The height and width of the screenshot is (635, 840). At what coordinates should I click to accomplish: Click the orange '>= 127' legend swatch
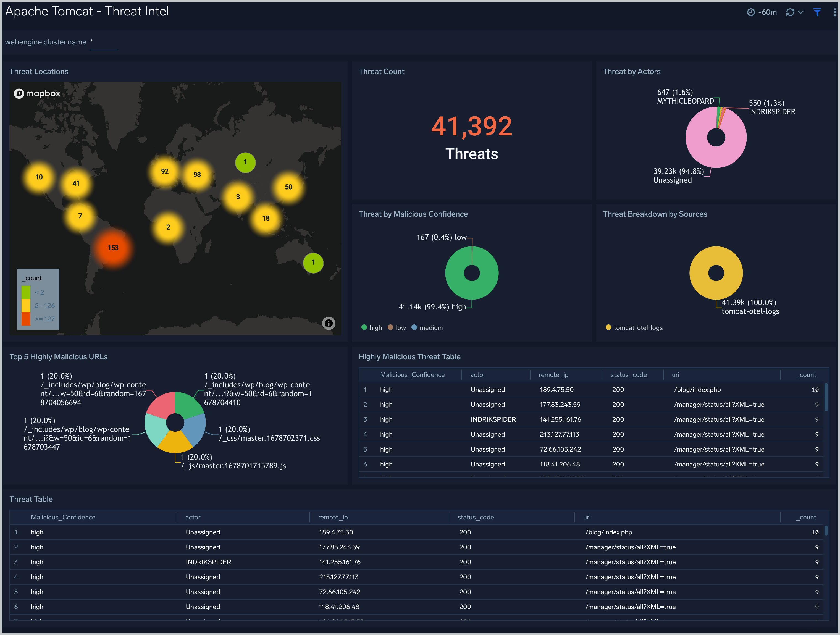click(x=26, y=319)
